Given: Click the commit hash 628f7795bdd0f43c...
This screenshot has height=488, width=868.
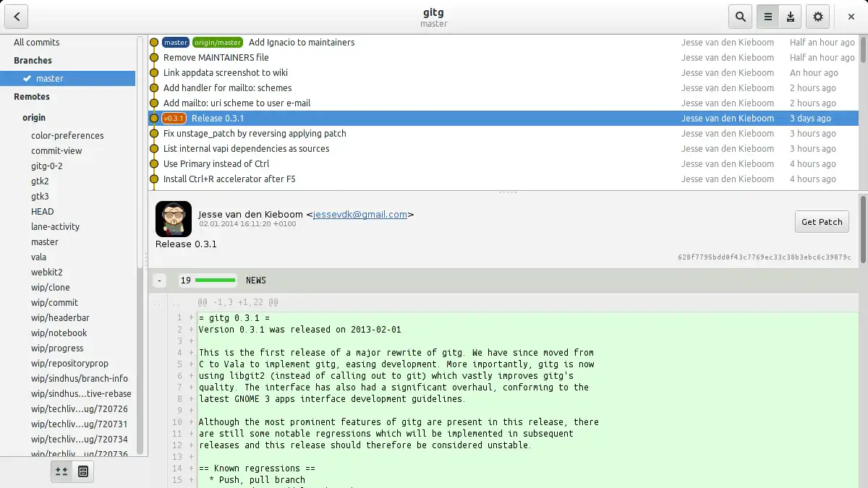Looking at the screenshot, I should point(764,257).
